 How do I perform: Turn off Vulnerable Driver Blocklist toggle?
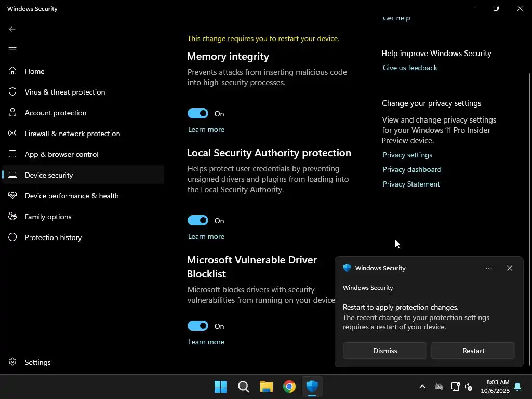coord(198,326)
